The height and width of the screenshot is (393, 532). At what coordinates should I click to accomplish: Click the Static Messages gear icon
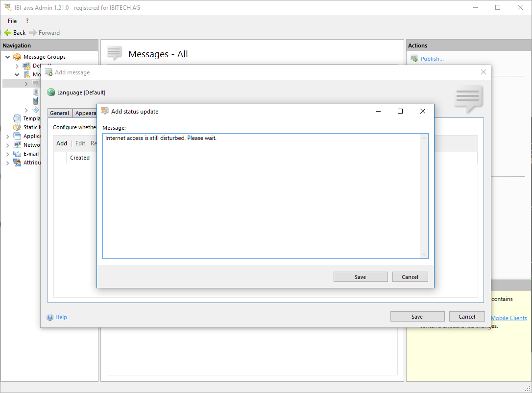(17, 127)
